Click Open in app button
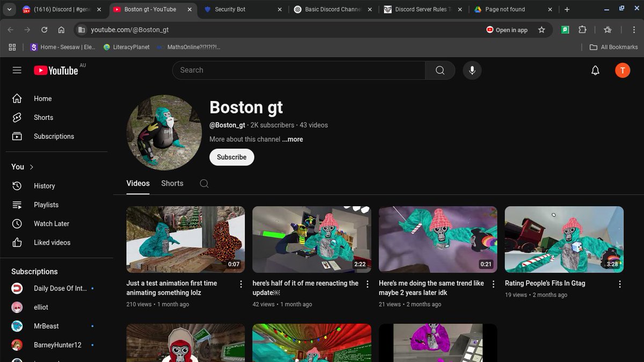 pos(507,30)
